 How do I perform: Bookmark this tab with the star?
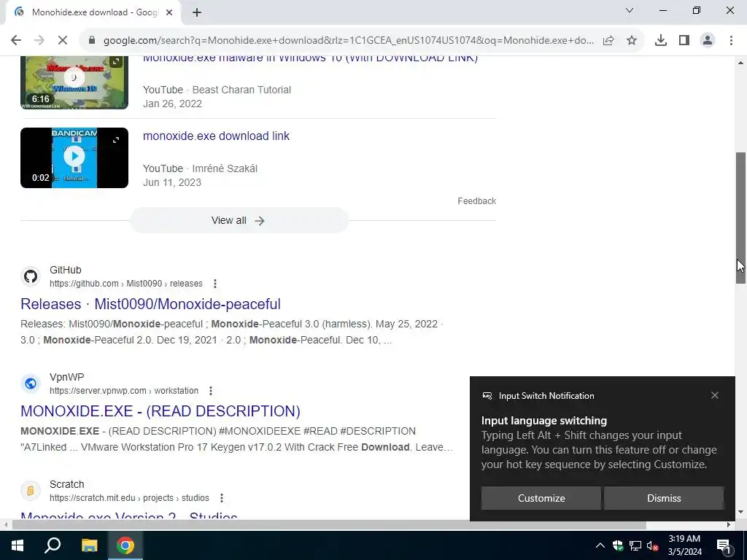(x=632, y=41)
